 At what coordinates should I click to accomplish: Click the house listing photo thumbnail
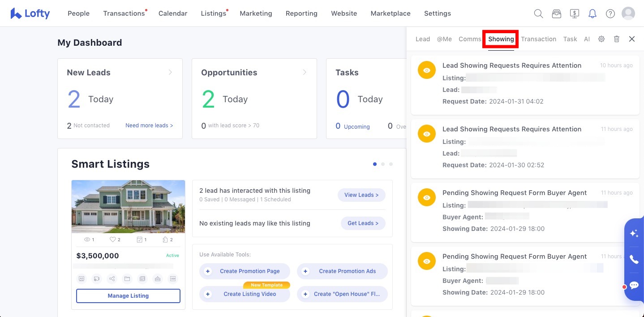click(128, 207)
